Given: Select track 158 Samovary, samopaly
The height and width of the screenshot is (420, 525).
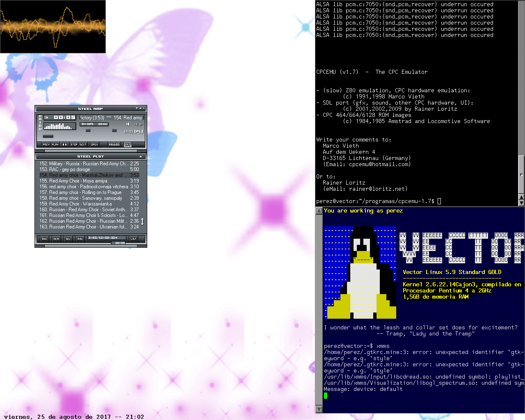Looking at the screenshot, I should [x=89, y=198].
